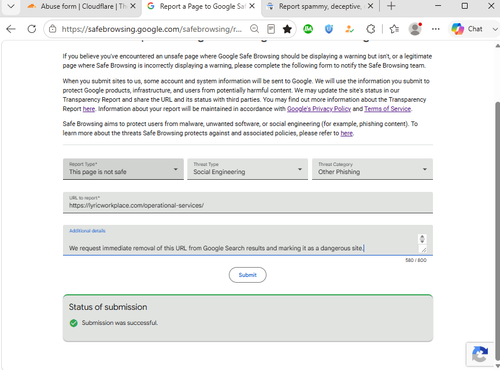Click the page vertical scrollbar
This screenshot has height=370, width=500.
[497, 230]
